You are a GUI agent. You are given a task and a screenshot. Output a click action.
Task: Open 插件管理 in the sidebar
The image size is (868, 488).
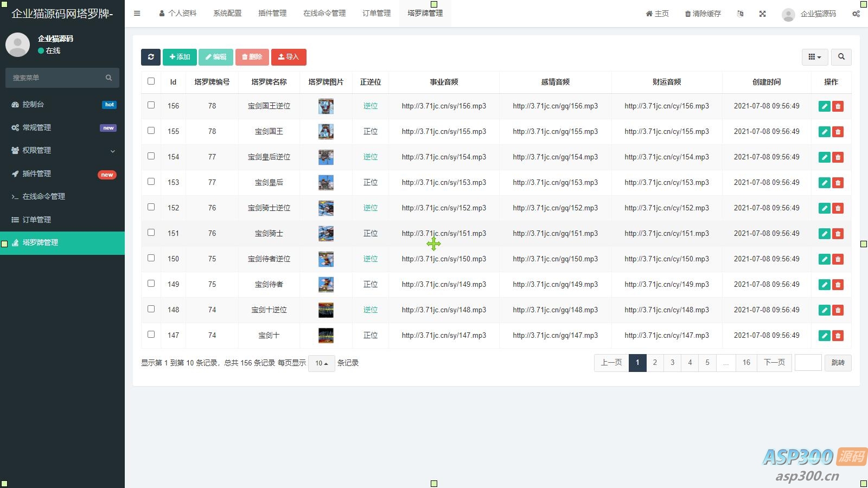point(62,174)
